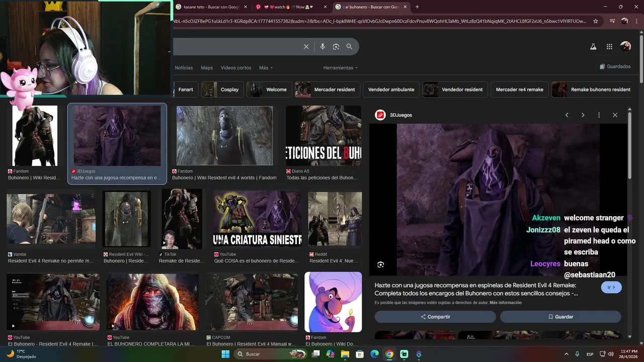Screen dimensions: 644x362
Task: Switch to Google Chrome in the taskbar
Action: (x=389, y=354)
